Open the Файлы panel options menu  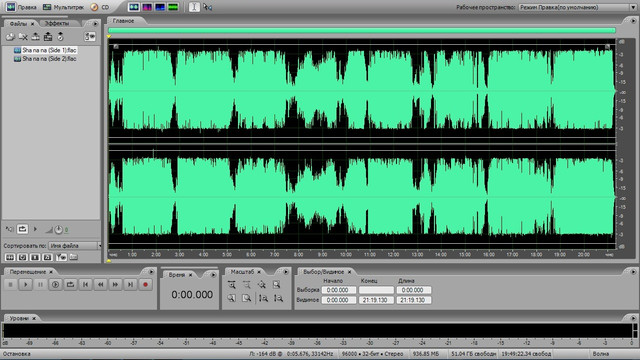click(96, 24)
